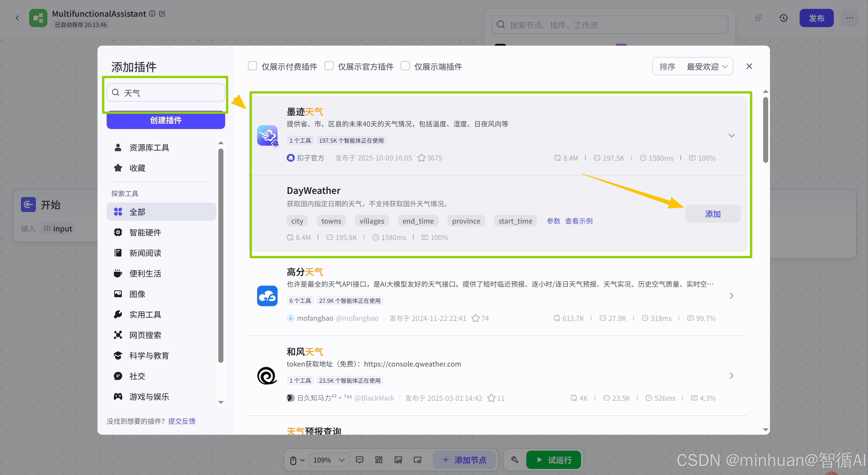The image size is (868, 475).
Task: Enable 仅展示付费插件 checkbox
Action: pyautogui.click(x=252, y=66)
